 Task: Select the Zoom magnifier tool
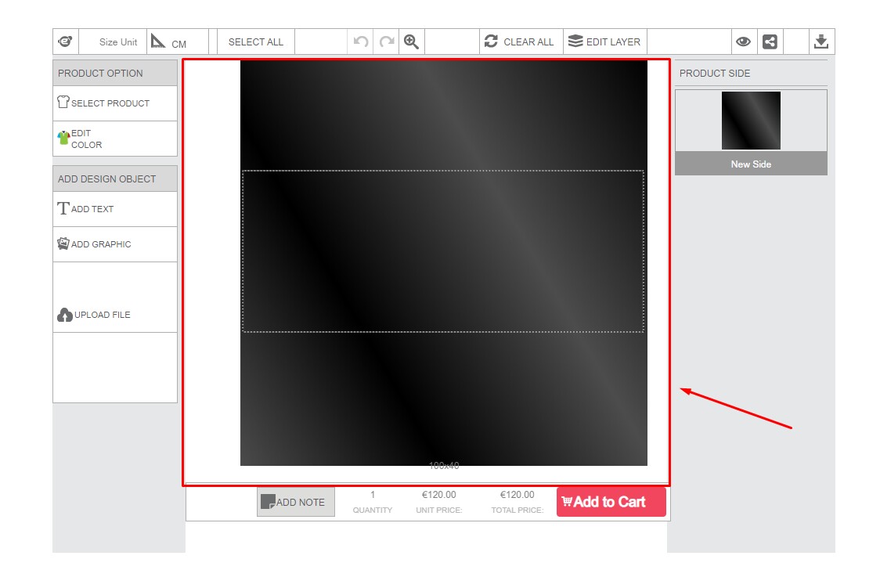411,41
